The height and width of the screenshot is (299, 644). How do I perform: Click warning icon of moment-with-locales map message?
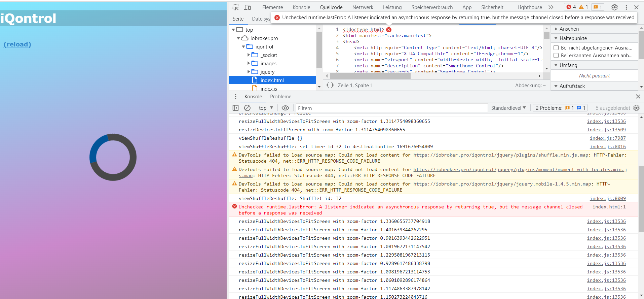234,169
